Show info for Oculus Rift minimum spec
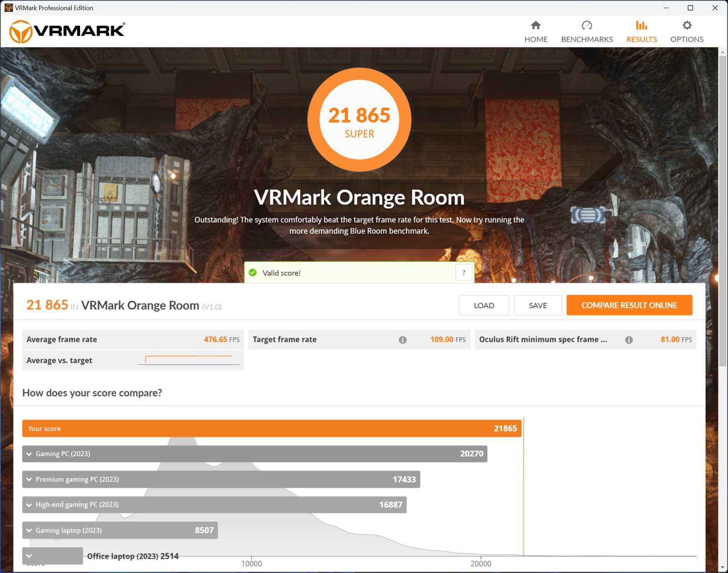Screen dimensions: 728x573 click(x=629, y=340)
